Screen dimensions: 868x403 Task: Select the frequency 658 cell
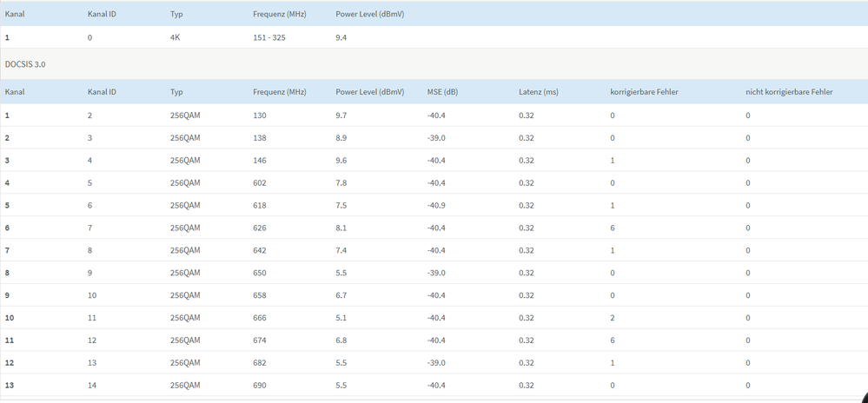[x=260, y=295]
